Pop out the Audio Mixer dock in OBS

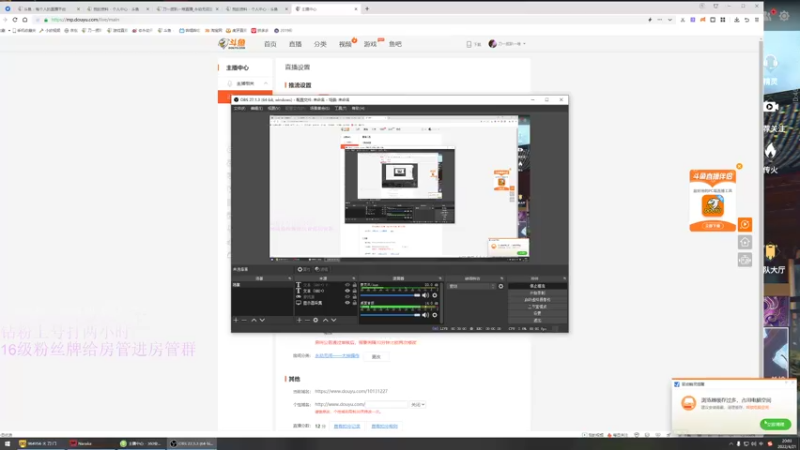[x=439, y=279]
